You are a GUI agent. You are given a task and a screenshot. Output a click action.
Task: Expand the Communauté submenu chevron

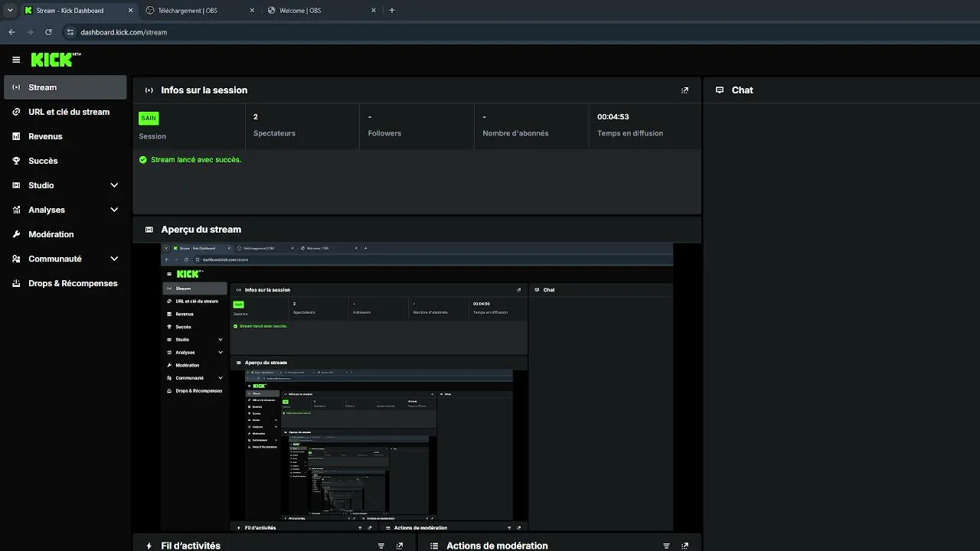pyautogui.click(x=114, y=259)
